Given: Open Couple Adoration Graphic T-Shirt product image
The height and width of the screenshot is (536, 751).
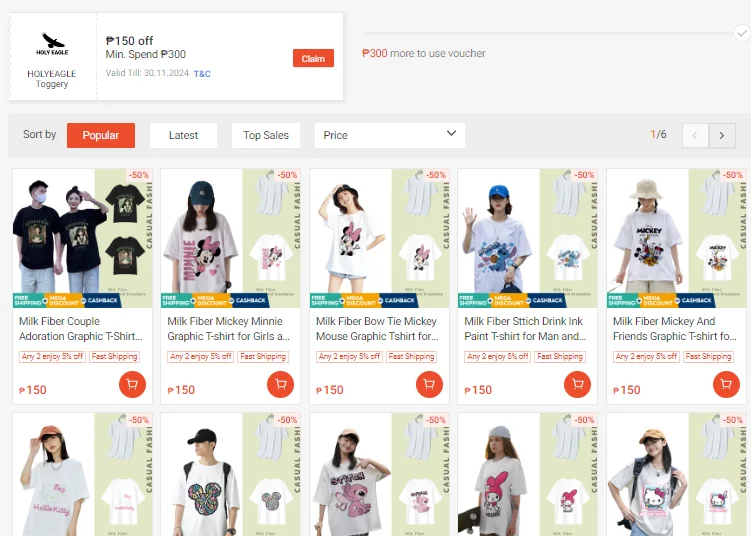Looking at the screenshot, I should coord(82,238).
